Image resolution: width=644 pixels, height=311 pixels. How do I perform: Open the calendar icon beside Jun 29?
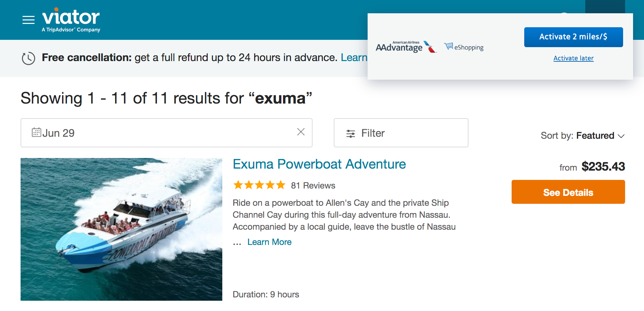coord(36,132)
